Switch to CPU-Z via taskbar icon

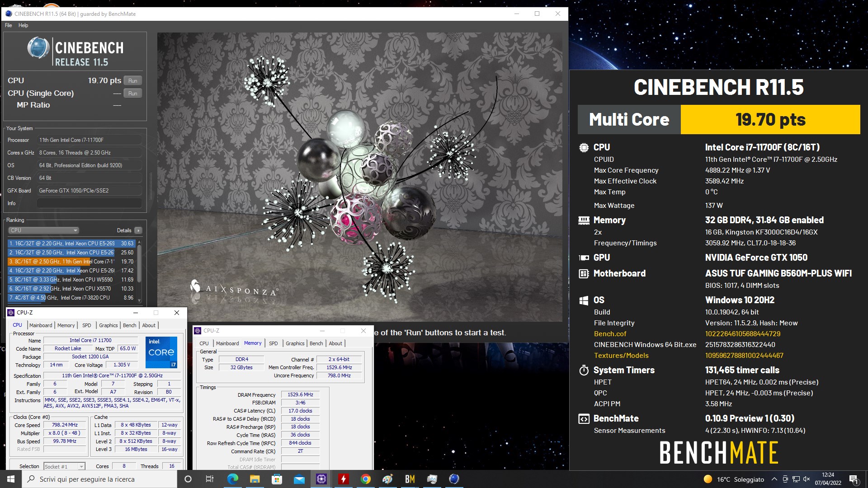(x=321, y=479)
